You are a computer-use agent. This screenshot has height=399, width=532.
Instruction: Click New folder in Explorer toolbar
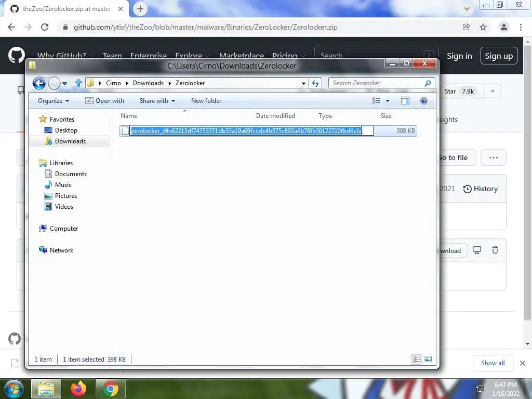pos(206,101)
